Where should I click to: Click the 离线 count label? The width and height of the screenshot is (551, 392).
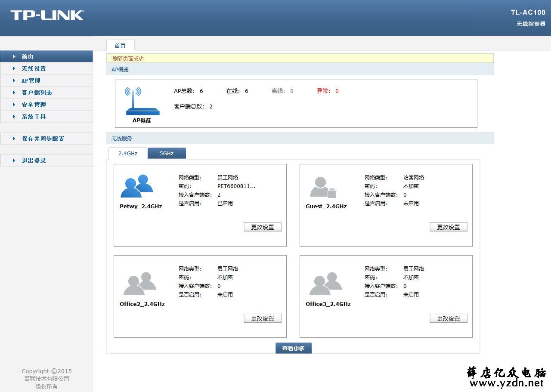coord(278,91)
